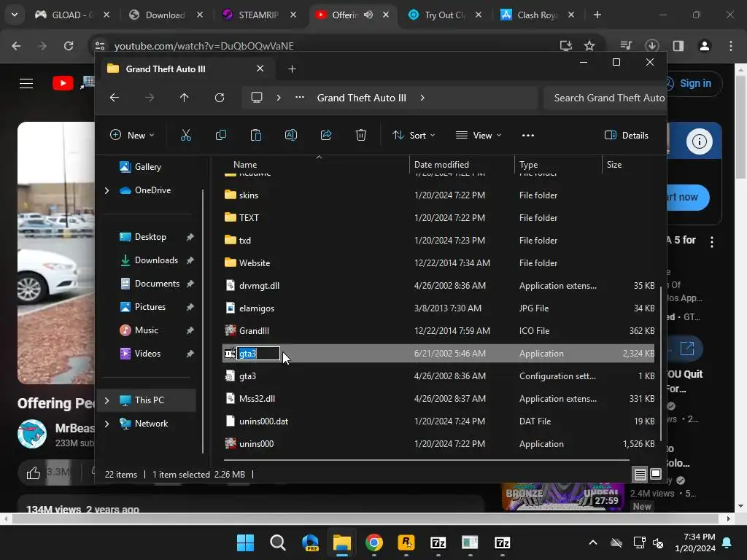This screenshot has width=747, height=560.
Task: Open the Chrome profile icon
Action: (x=705, y=46)
